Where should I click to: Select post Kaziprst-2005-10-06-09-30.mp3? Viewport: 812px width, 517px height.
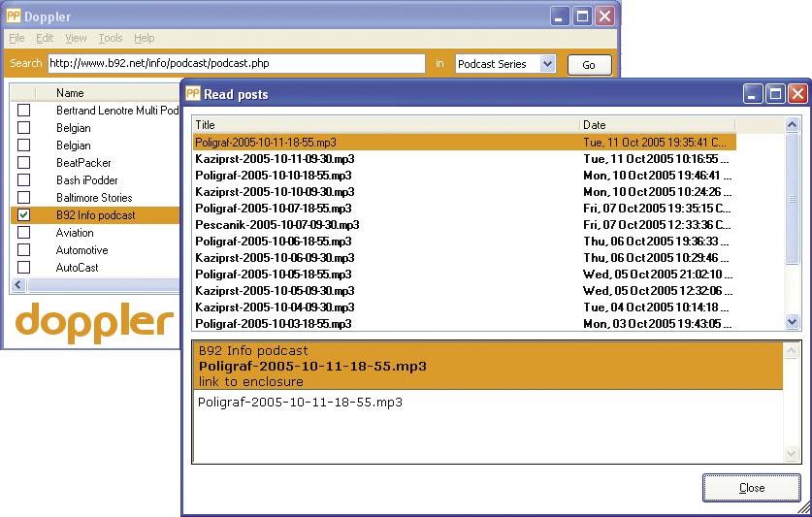(275, 257)
